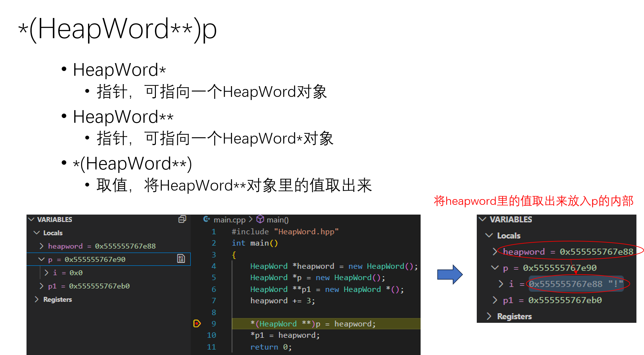Click the blue right arrow between the panels

click(x=450, y=274)
